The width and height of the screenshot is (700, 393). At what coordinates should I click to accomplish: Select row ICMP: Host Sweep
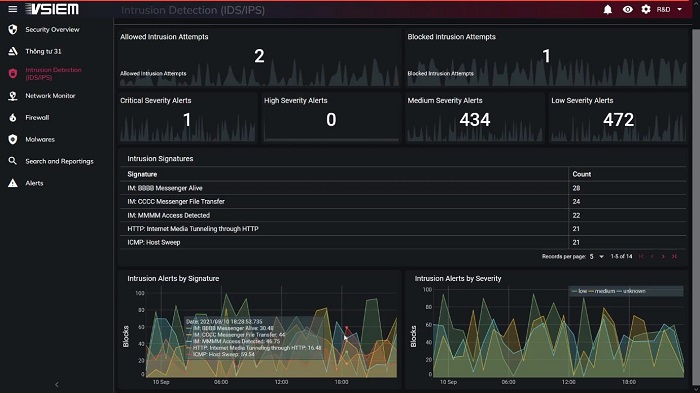pos(403,242)
